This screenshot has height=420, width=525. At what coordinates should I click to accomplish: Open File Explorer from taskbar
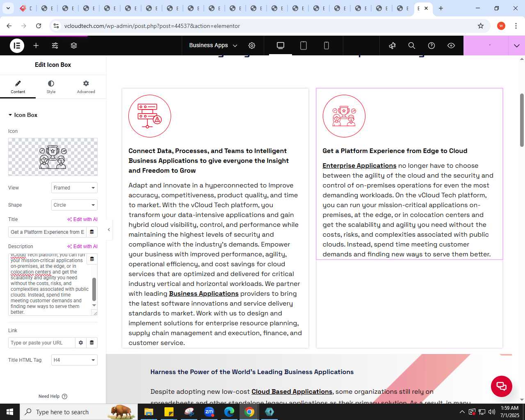pos(148,412)
